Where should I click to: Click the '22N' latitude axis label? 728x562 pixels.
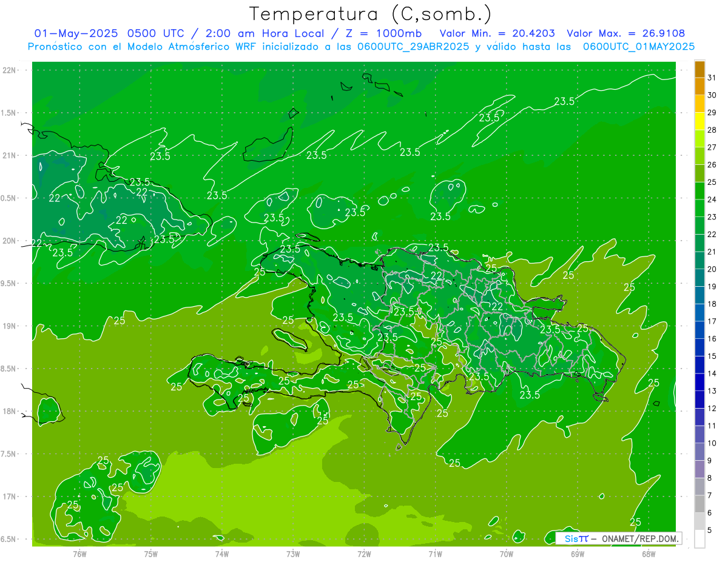coord(10,70)
